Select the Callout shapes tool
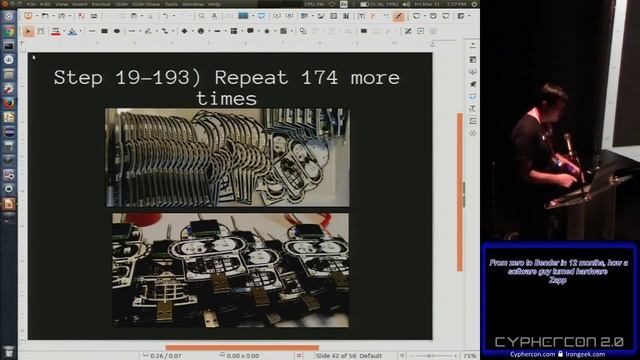This screenshot has width=640, height=360. tap(250, 31)
